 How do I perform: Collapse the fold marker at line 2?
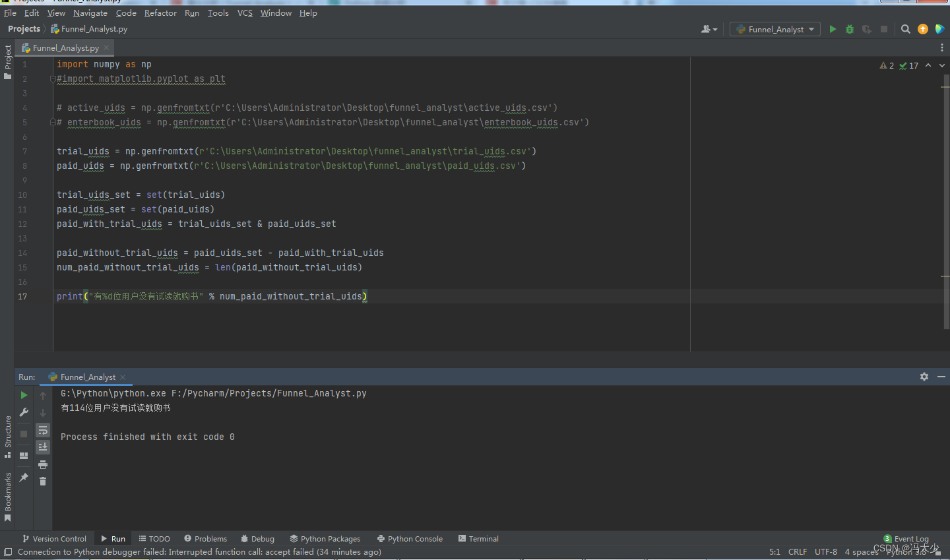[53, 79]
